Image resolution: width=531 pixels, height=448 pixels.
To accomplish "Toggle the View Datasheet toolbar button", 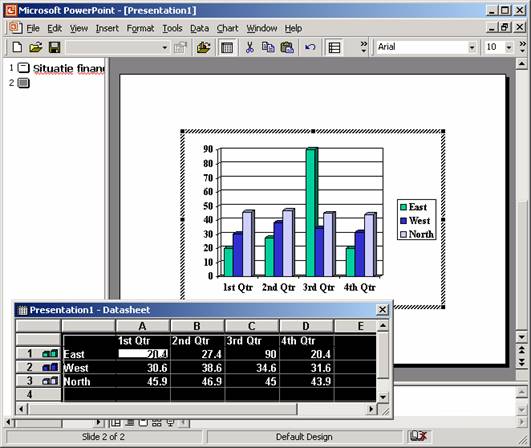I will [x=227, y=47].
